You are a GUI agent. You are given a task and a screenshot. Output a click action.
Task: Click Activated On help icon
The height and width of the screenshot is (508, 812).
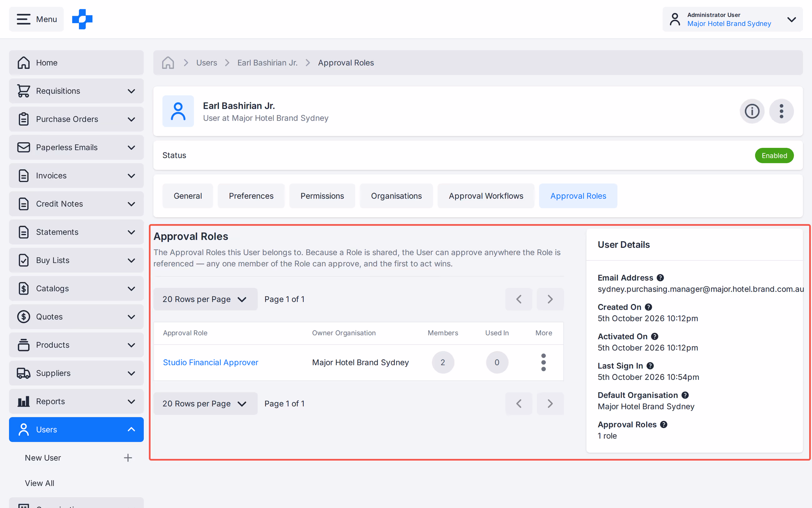click(655, 336)
